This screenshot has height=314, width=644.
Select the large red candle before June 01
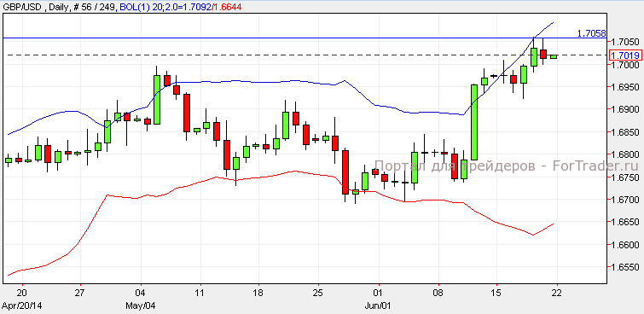345,172
